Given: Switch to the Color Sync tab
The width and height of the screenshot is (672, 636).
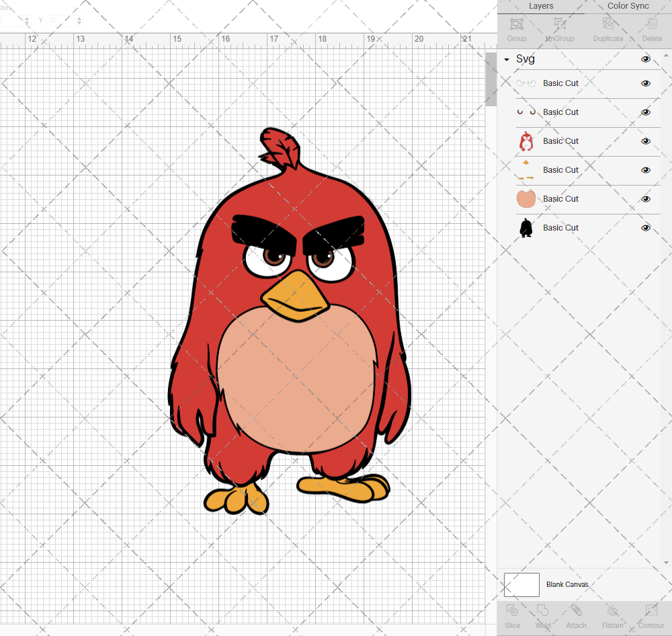Looking at the screenshot, I should 628,6.
